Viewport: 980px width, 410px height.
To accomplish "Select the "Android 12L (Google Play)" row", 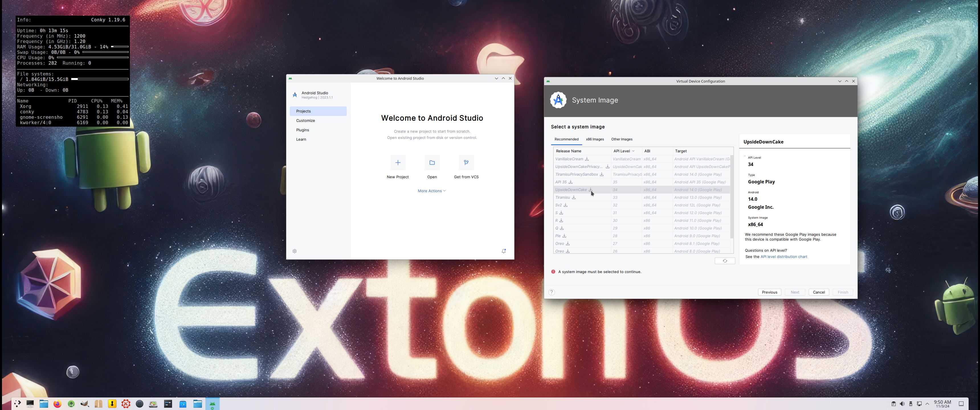I will [x=642, y=205].
